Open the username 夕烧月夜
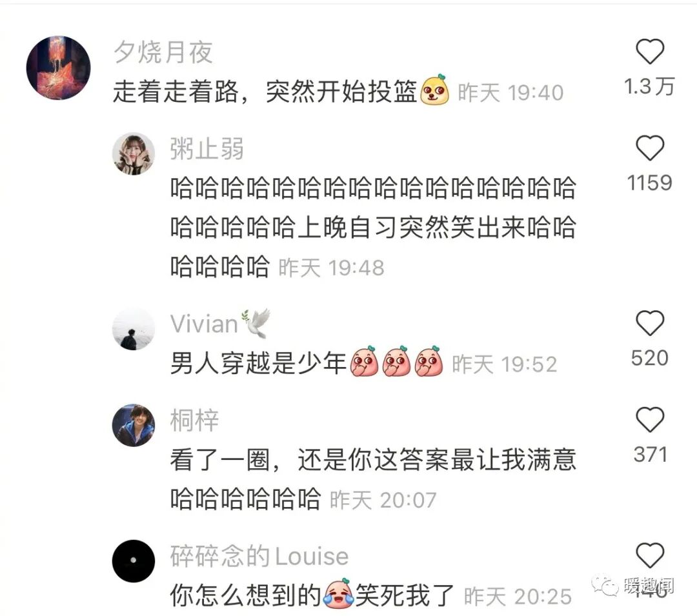Image resolution: width=697 pixels, height=616 pixels. 163,52
